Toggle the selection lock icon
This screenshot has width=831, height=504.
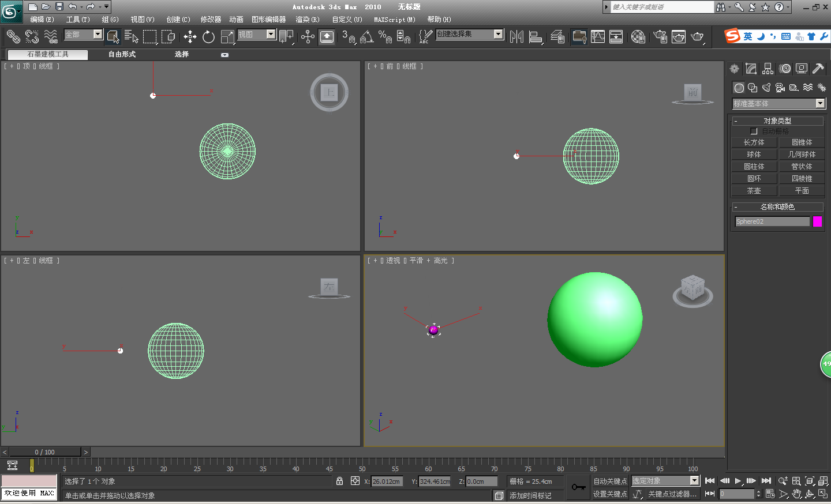click(339, 481)
